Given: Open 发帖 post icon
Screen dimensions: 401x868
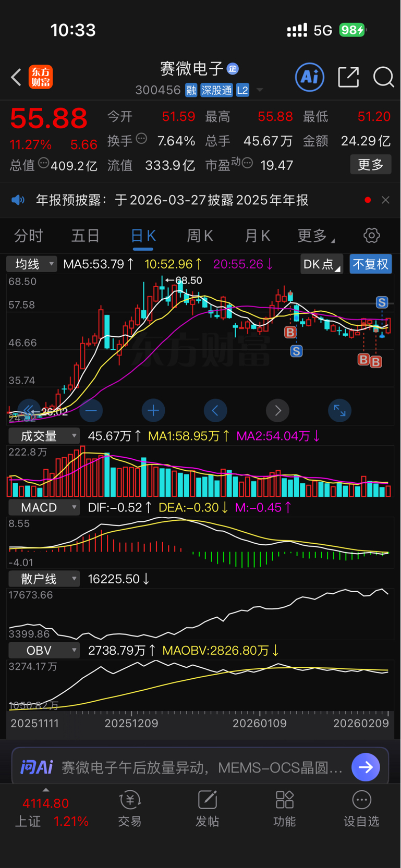Looking at the screenshot, I should coord(207,809).
